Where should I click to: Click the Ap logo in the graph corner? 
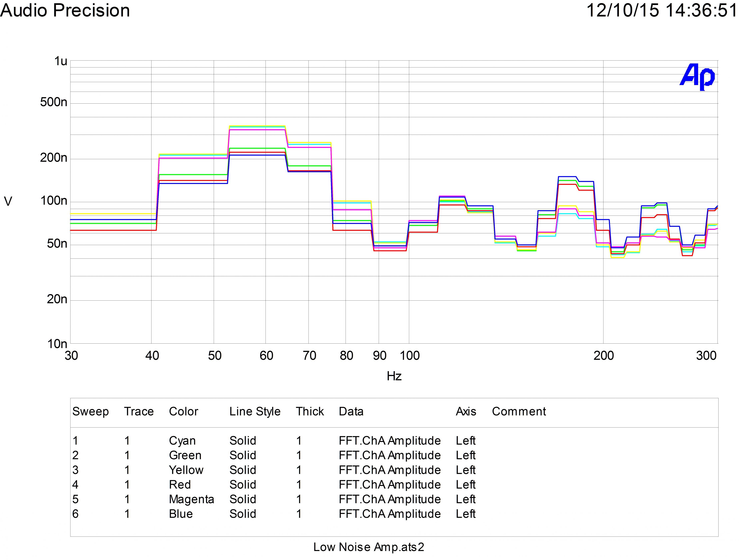coord(698,77)
